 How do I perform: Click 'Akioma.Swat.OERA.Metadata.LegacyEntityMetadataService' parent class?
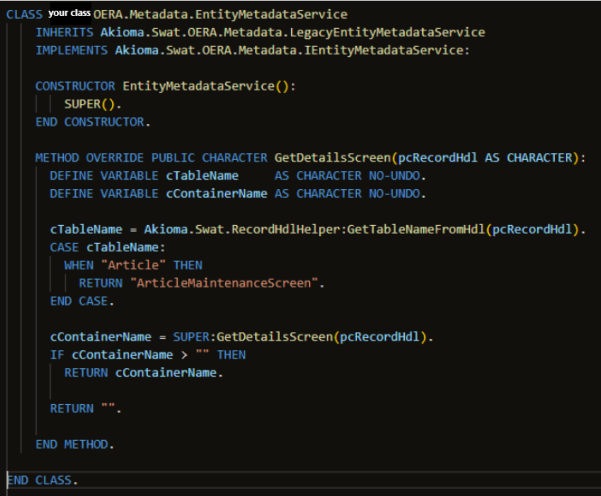(293, 33)
